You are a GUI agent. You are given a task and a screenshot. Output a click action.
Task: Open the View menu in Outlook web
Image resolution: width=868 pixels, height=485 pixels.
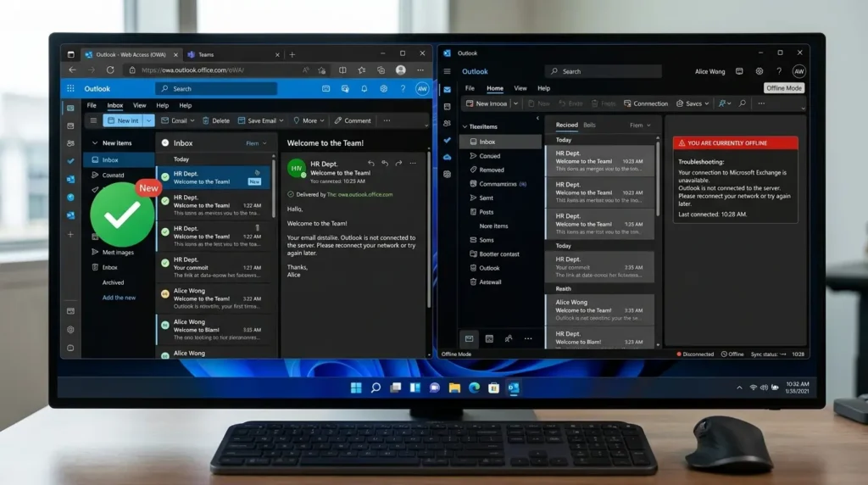pos(140,105)
